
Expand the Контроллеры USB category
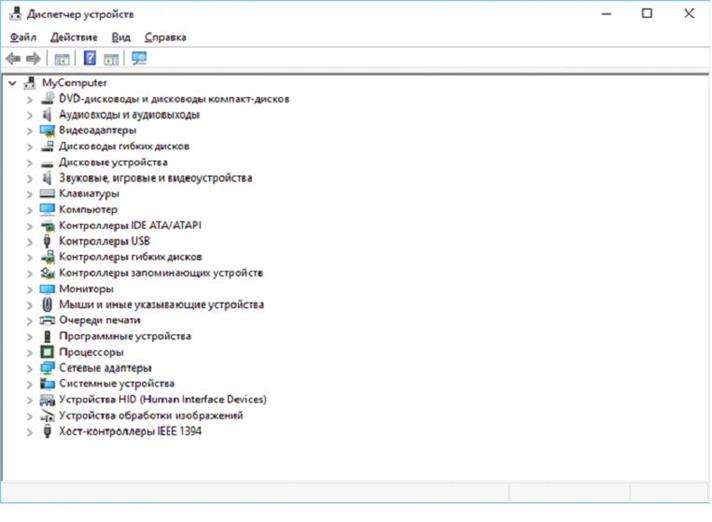[x=30, y=242]
